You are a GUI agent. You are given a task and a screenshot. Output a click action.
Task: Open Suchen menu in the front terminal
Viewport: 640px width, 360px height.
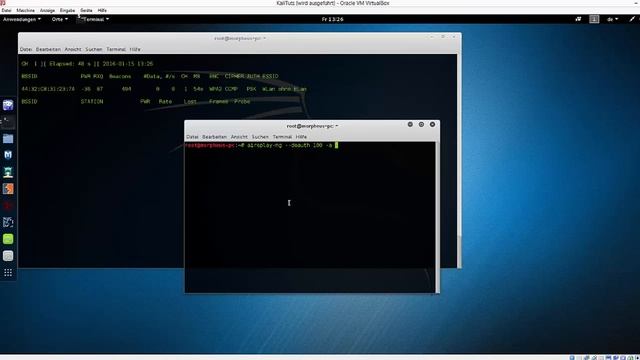click(260, 137)
